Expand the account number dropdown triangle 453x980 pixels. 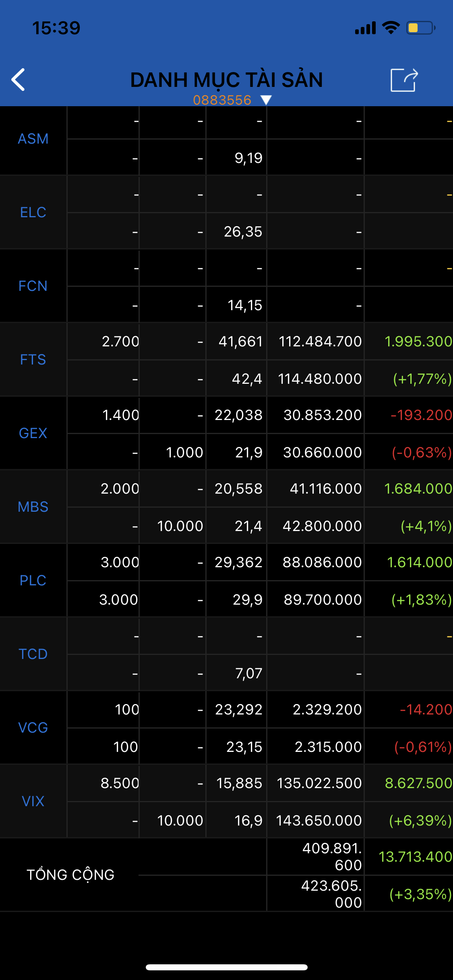point(266,100)
